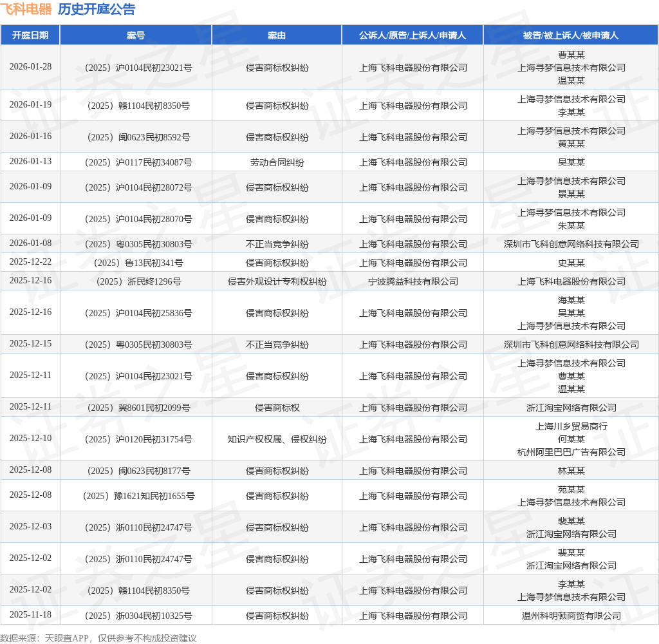Click defendant 苑某某
The height and width of the screenshot is (644, 659).
click(x=571, y=489)
